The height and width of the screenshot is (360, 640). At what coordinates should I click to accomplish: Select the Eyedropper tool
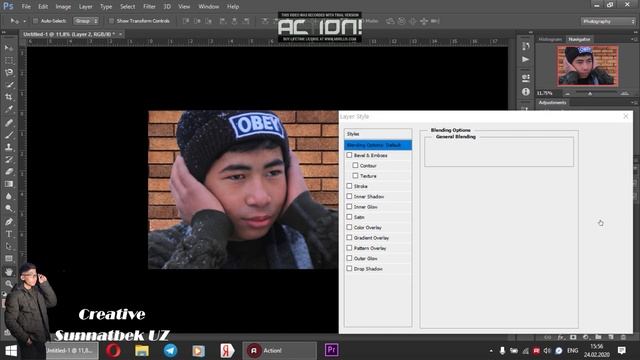pyautogui.click(x=9, y=109)
